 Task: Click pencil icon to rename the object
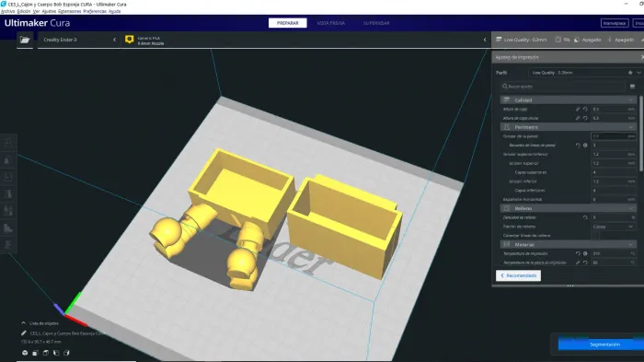pos(23,333)
